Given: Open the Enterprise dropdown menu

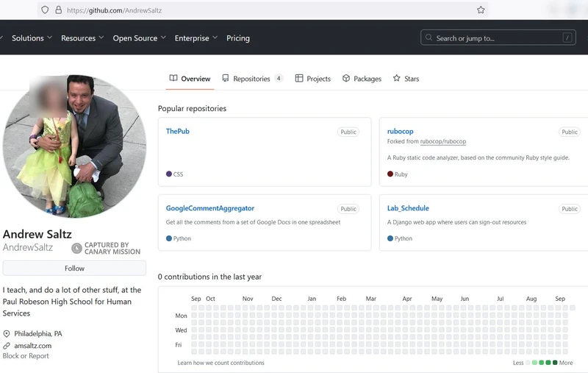Looking at the screenshot, I should [196, 38].
